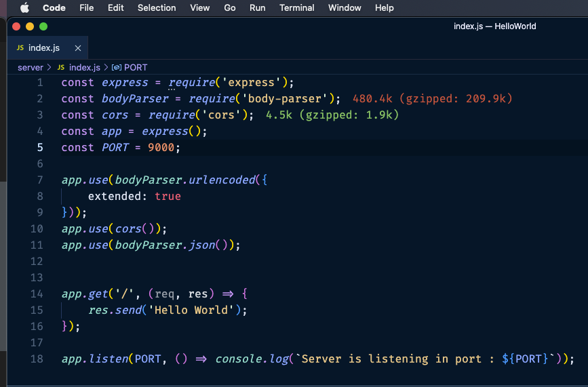
Task: Click the 9000 port number value
Action: pyautogui.click(x=161, y=148)
